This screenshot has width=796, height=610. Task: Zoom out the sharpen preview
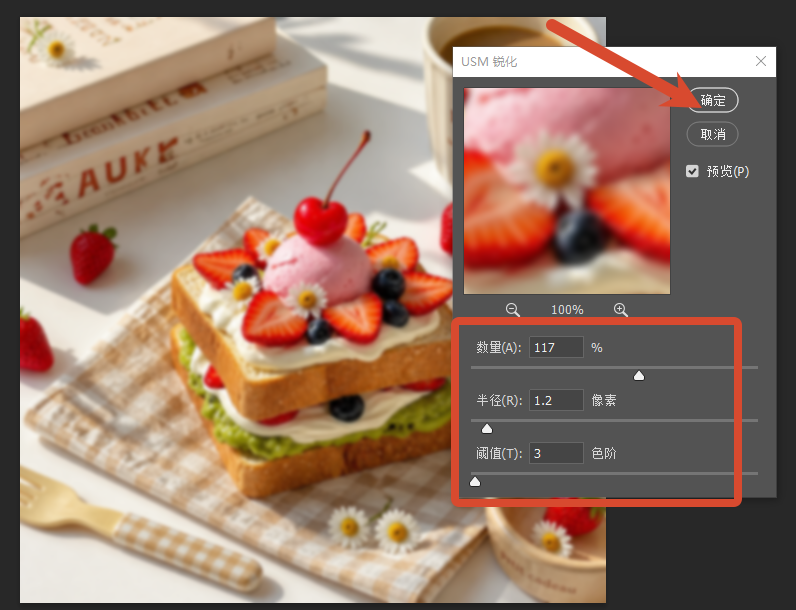coord(513,310)
